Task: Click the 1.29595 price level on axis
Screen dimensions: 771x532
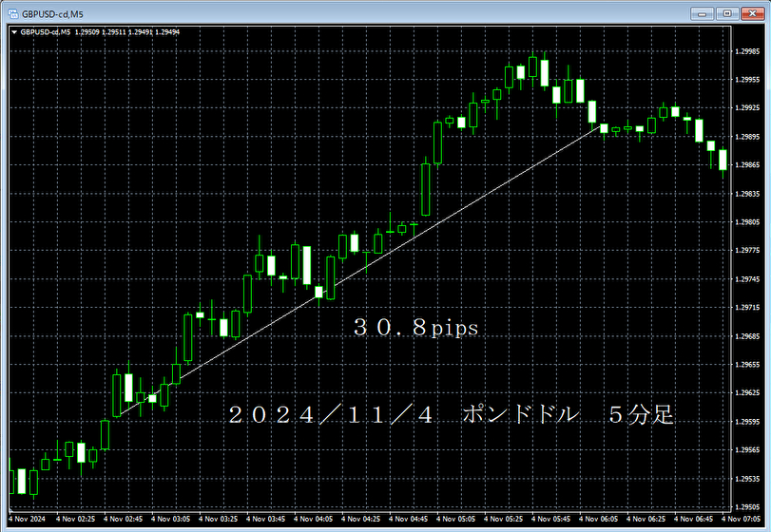Action: (748, 422)
